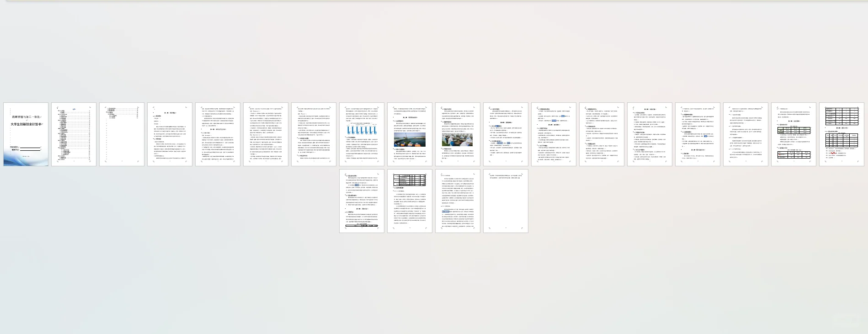Select page 4 thumbnail after the contents pages
The height and width of the screenshot is (334, 868).
pos(170,134)
